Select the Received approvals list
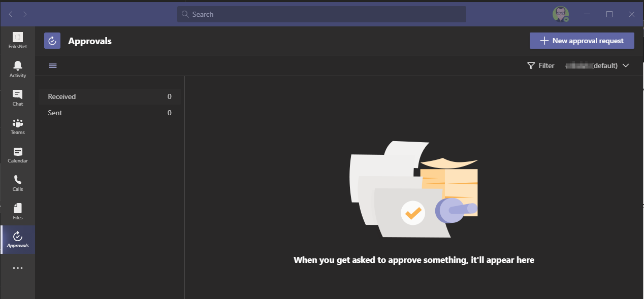 (x=109, y=96)
